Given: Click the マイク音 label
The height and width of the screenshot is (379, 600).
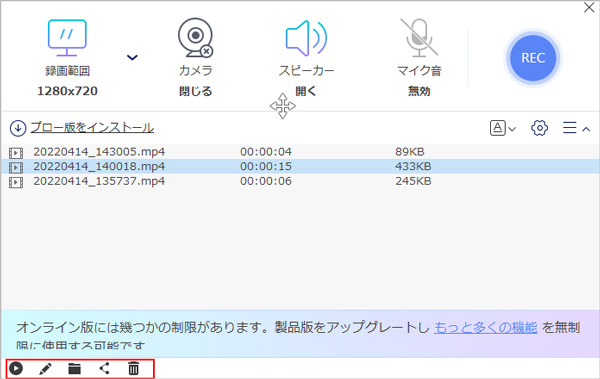Looking at the screenshot, I should [x=419, y=70].
